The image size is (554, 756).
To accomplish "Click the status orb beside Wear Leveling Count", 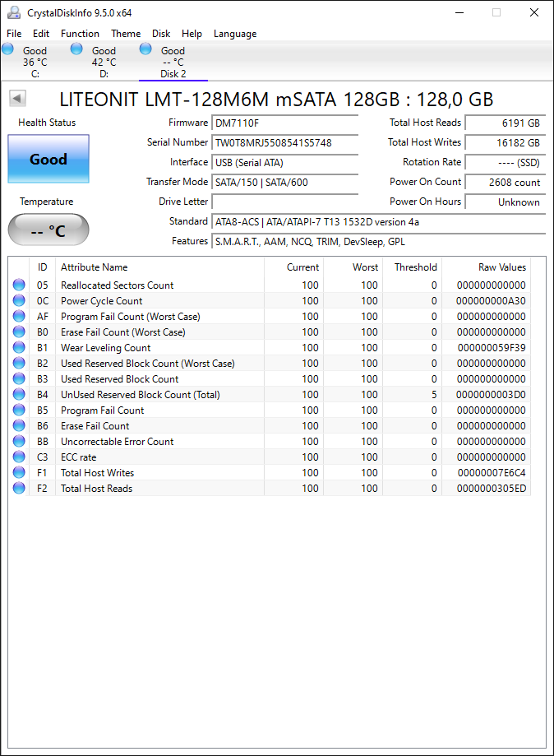I will [x=19, y=348].
